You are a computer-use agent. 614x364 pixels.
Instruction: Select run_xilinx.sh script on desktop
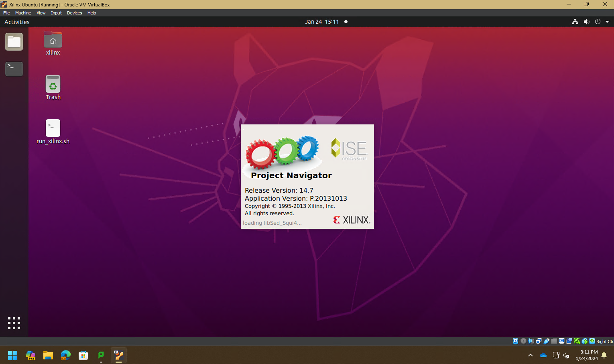pos(53,132)
